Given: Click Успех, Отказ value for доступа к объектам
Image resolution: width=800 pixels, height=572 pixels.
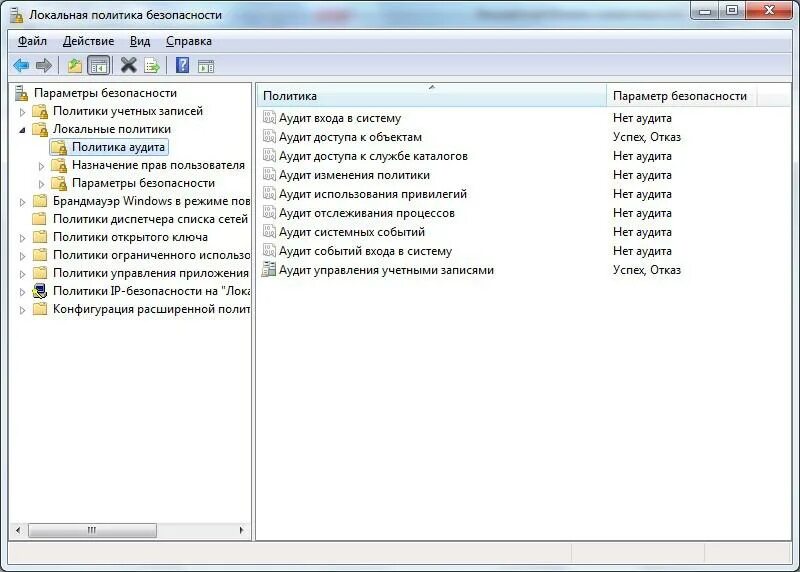Looking at the screenshot, I should pyautogui.click(x=646, y=137).
